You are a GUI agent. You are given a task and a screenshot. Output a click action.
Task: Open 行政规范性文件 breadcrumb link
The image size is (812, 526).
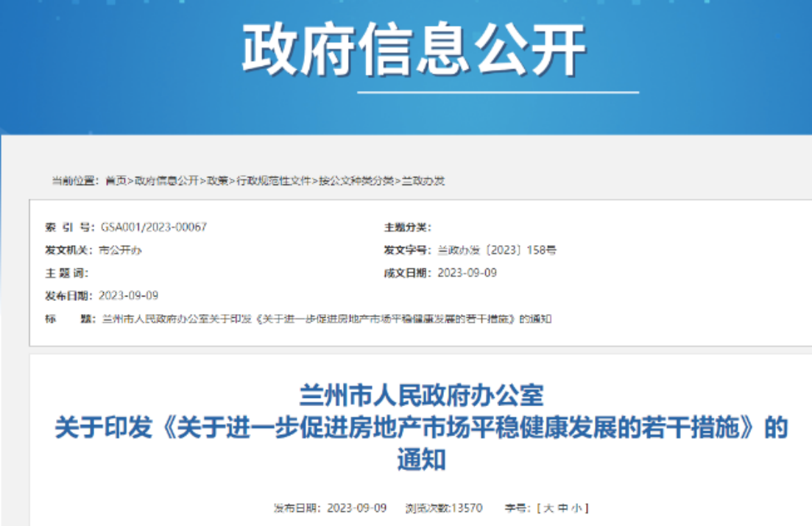tap(273, 181)
